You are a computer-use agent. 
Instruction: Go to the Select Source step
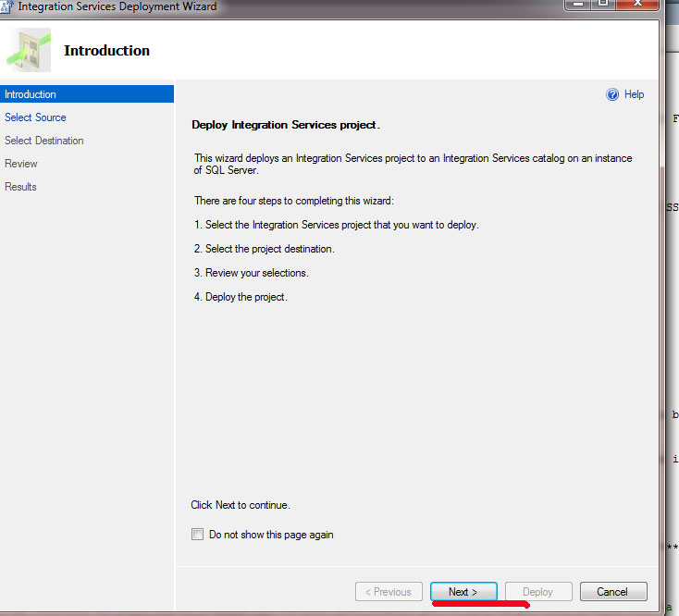[x=35, y=117]
